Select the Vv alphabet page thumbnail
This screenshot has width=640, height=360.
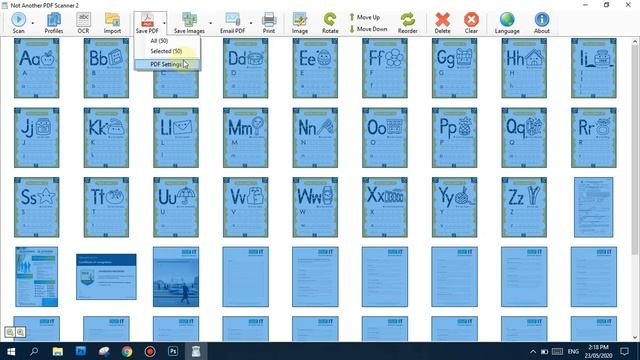245,207
